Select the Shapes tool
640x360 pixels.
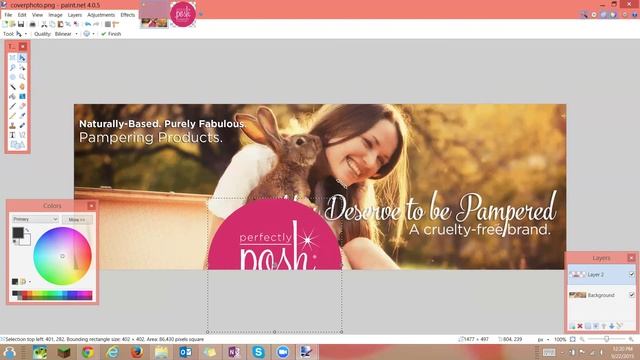point(17,144)
